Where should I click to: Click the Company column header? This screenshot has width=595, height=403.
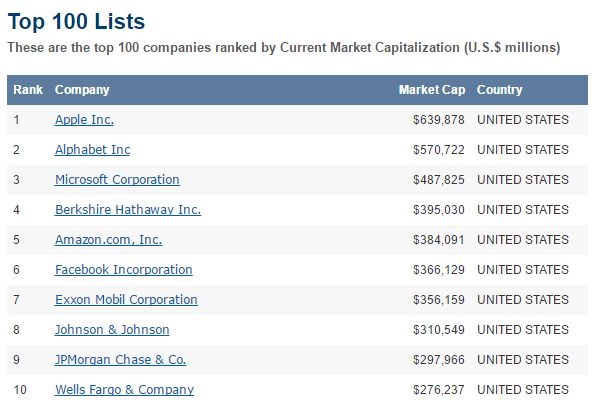pyautogui.click(x=82, y=90)
